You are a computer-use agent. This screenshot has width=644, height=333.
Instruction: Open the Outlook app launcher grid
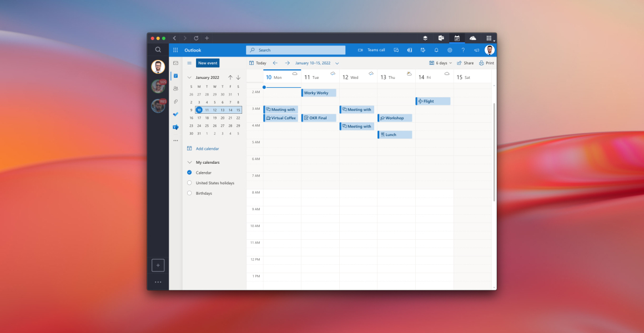(x=175, y=50)
